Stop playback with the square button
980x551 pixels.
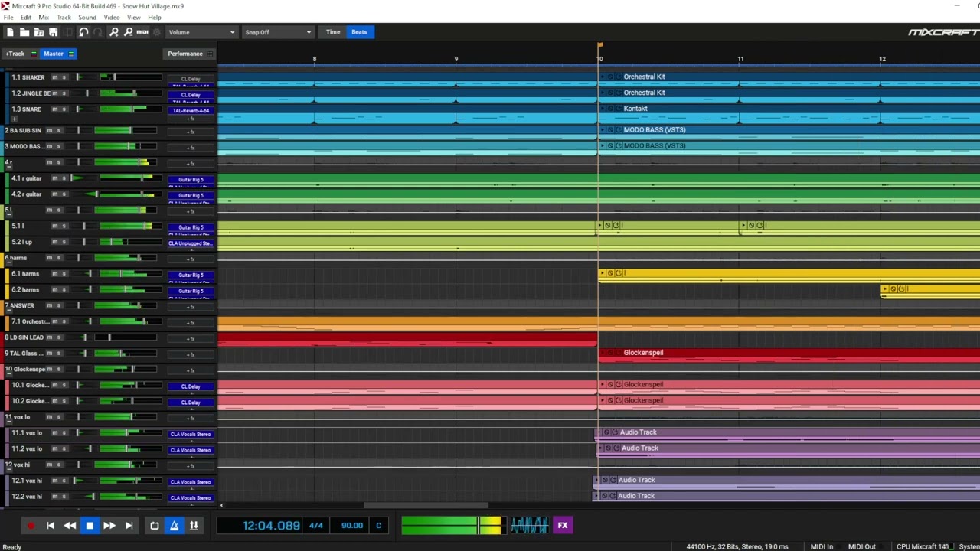click(90, 526)
